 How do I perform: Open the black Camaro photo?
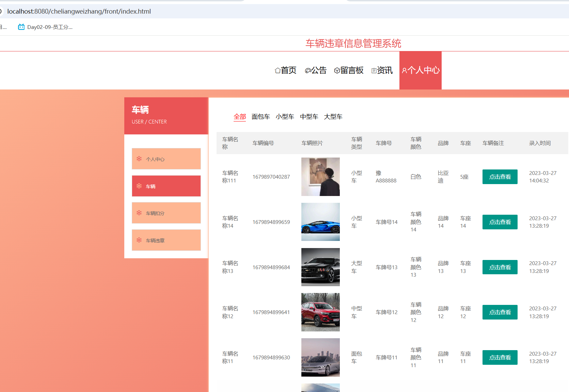pyautogui.click(x=320, y=267)
